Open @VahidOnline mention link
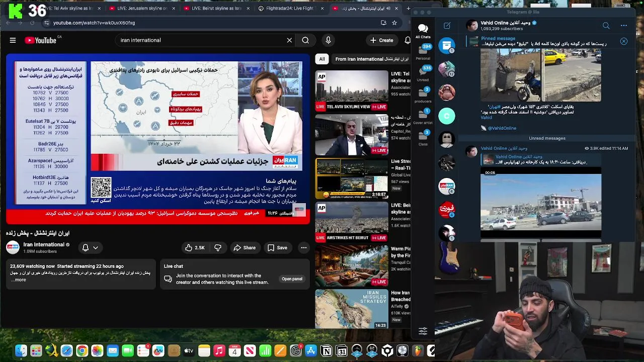Screen dimensions: 644x362 click(x=502, y=128)
